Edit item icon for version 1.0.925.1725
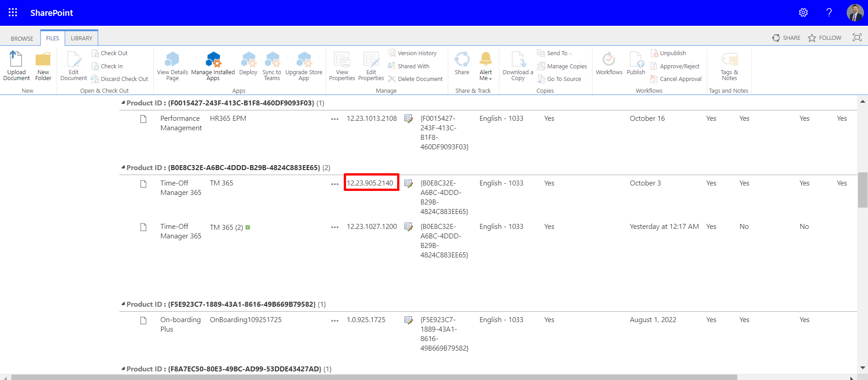868x380 pixels. click(x=408, y=320)
